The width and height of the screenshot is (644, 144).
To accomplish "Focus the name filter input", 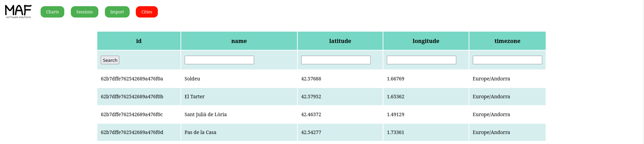I will (x=219, y=60).
